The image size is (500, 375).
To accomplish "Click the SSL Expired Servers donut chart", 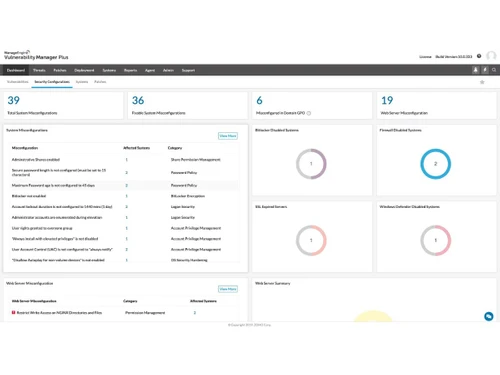I will pos(311,240).
